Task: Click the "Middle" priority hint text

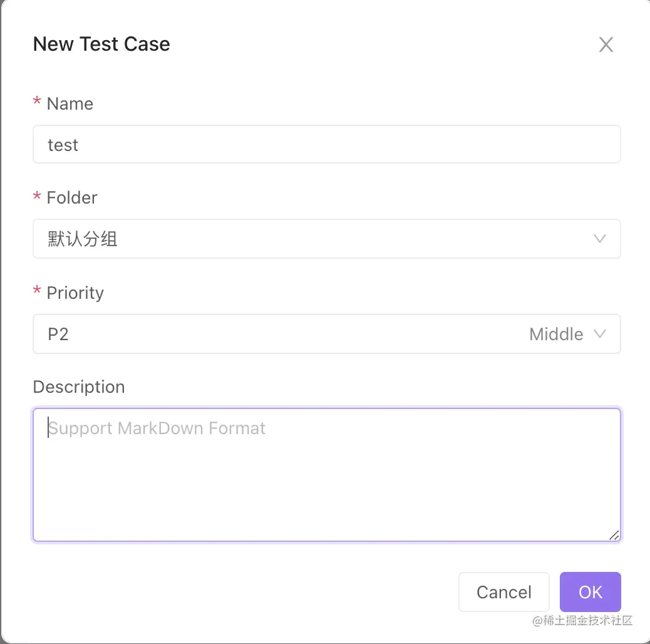Action: (556, 335)
